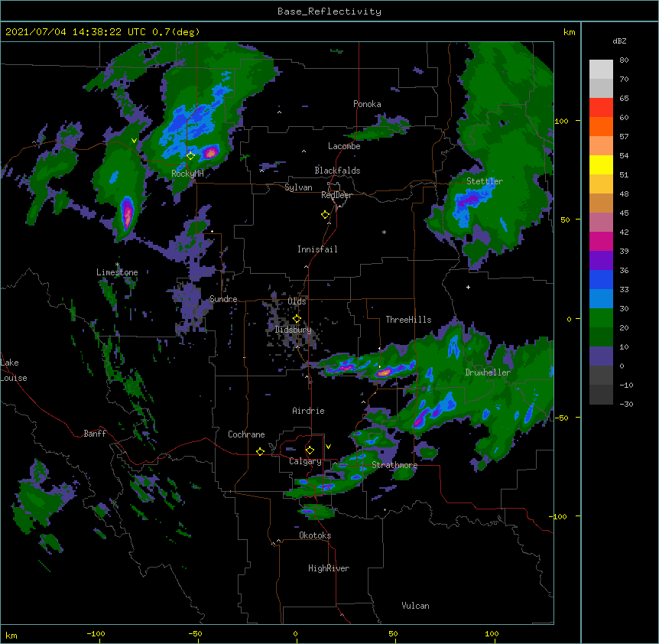Click the white plus marker north of Drumheller

click(x=468, y=287)
